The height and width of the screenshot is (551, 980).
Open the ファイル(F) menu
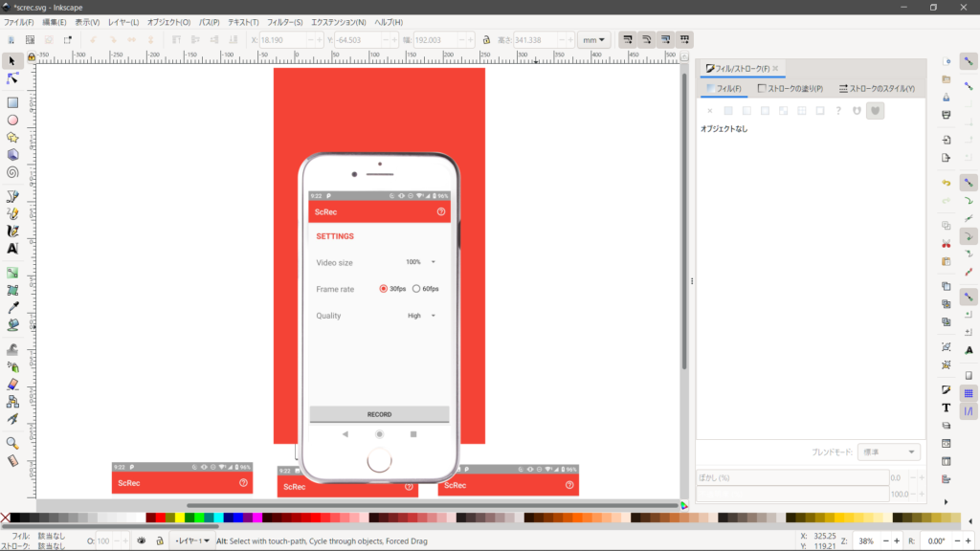click(x=19, y=23)
